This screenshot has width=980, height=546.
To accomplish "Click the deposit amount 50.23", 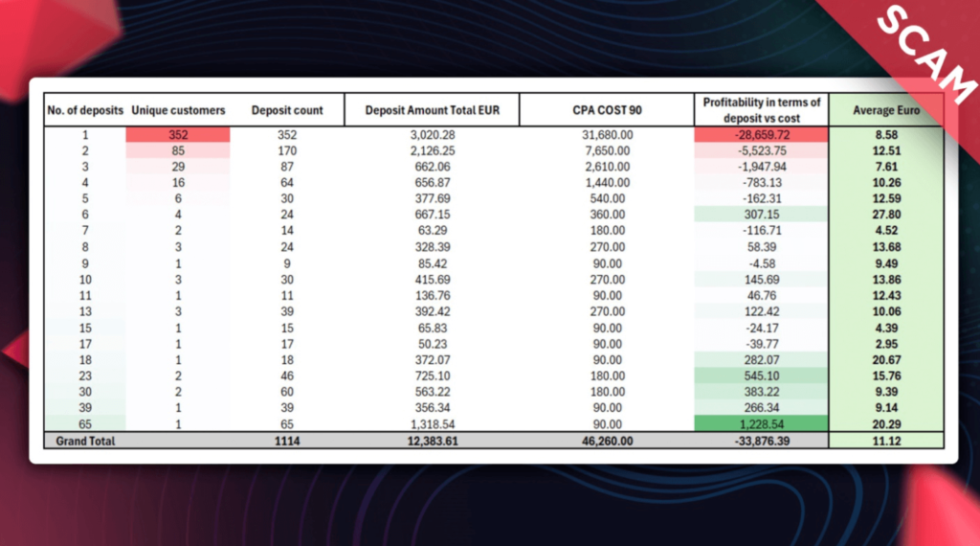I will pos(433,344).
